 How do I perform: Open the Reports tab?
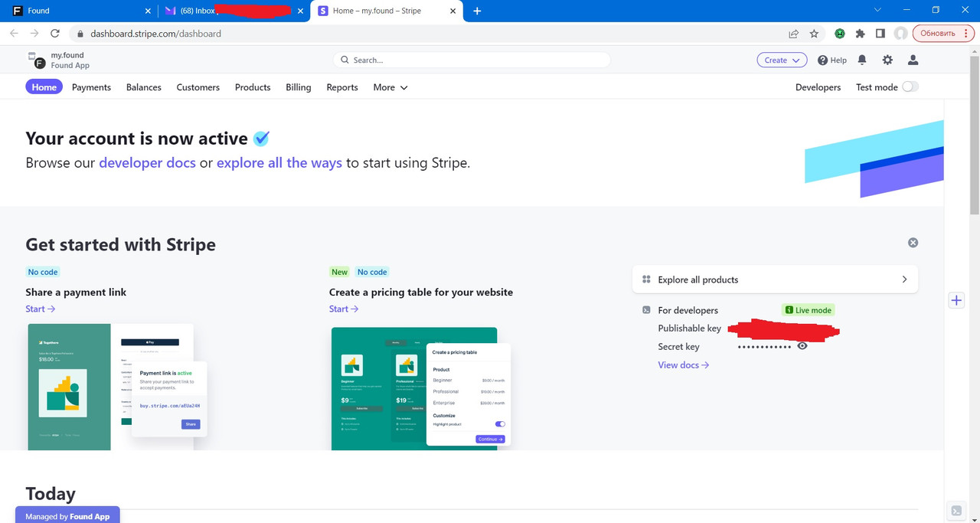(x=342, y=87)
